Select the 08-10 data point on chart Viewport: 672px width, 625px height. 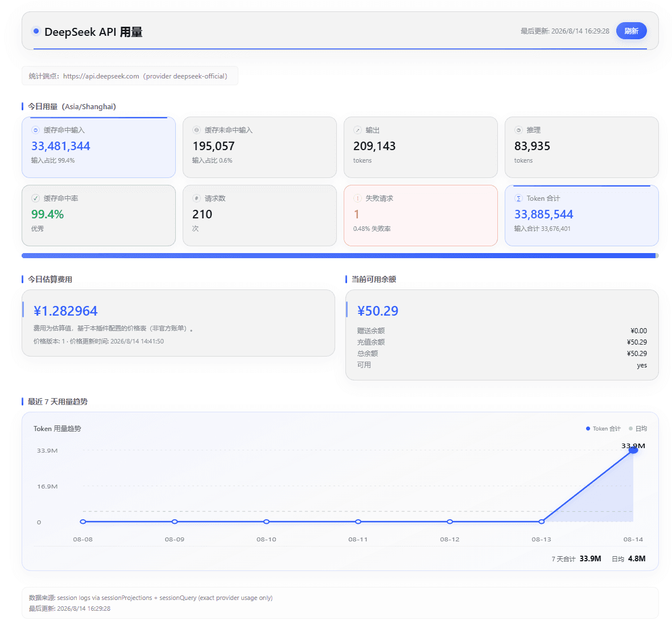266,521
